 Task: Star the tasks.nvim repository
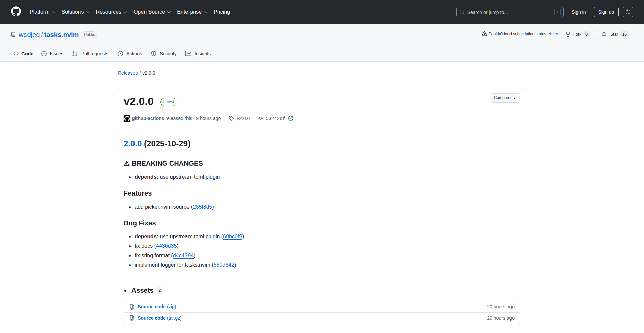pos(614,34)
